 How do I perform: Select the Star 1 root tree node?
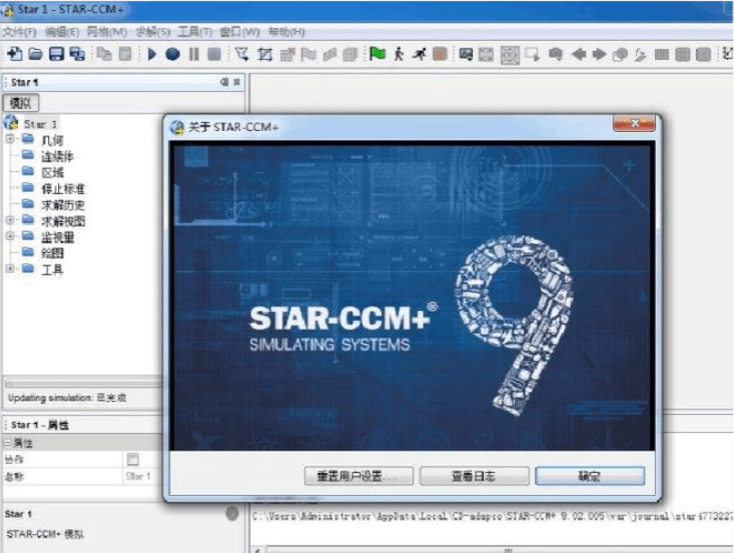(40, 124)
